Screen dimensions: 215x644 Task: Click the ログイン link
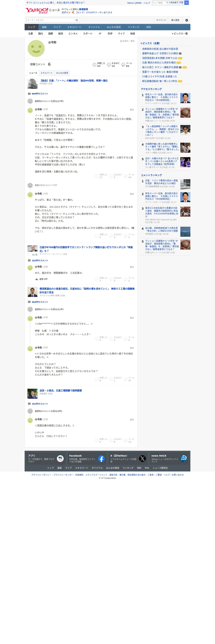tap(66, 13)
